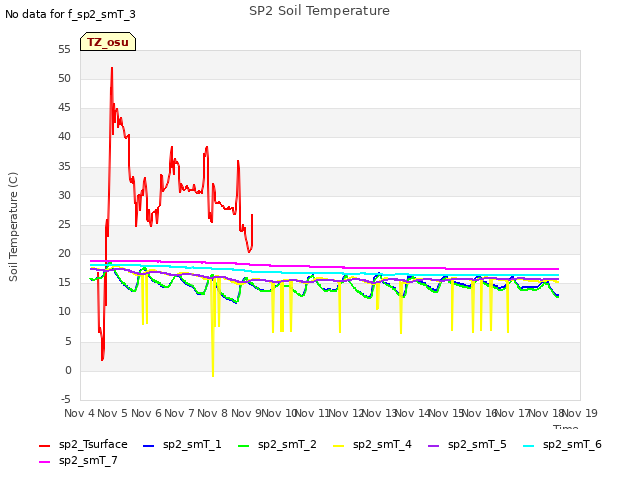The height and width of the screenshot is (480, 640).
Task: Toggle sp2_smT_7 series in legend
Action: 78,461
